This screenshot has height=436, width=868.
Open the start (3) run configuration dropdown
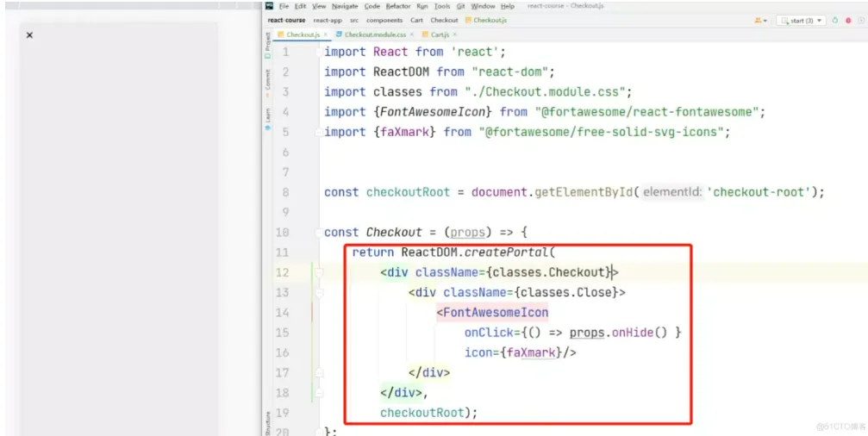point(801,21)
